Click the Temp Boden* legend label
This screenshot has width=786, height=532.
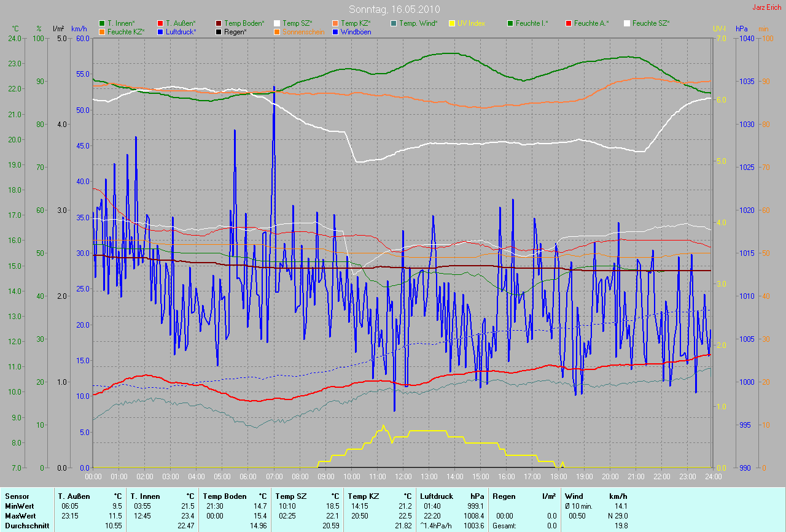(x=244, y=23)
